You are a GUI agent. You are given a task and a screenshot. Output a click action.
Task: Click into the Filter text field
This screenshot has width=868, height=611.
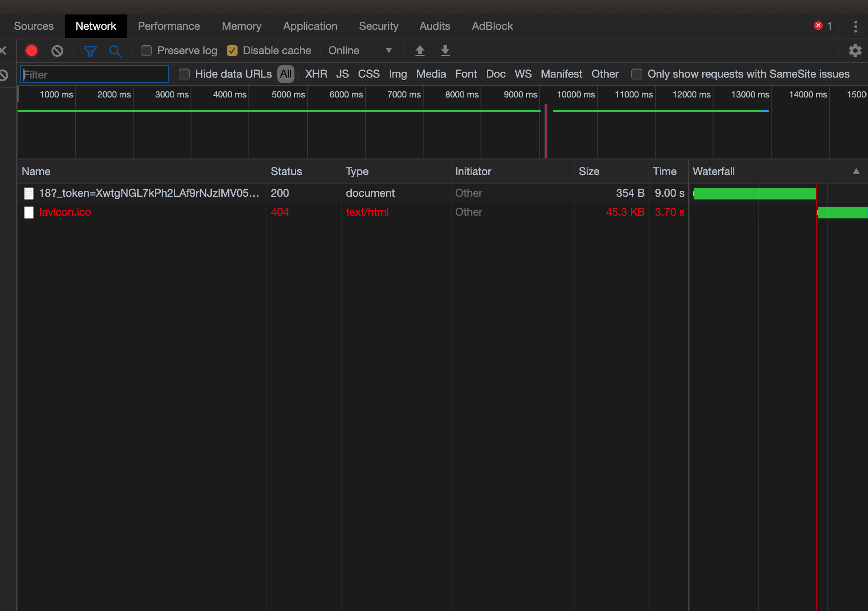[95, 74]
